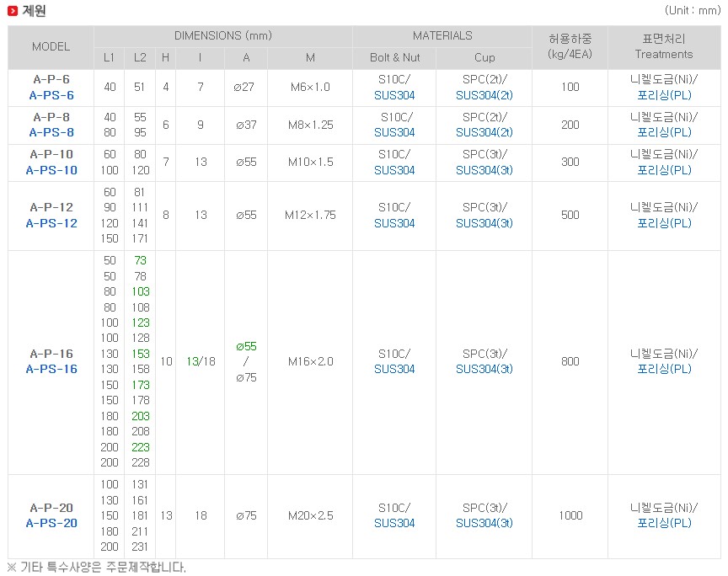Screen dimensions: 728x576
Task: Click SPC(2t)/ in the A-P-6 row
Action: point(484,79)
